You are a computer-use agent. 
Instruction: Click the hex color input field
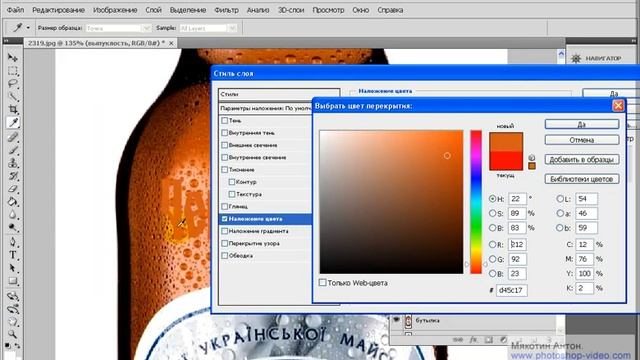point(511,290)
